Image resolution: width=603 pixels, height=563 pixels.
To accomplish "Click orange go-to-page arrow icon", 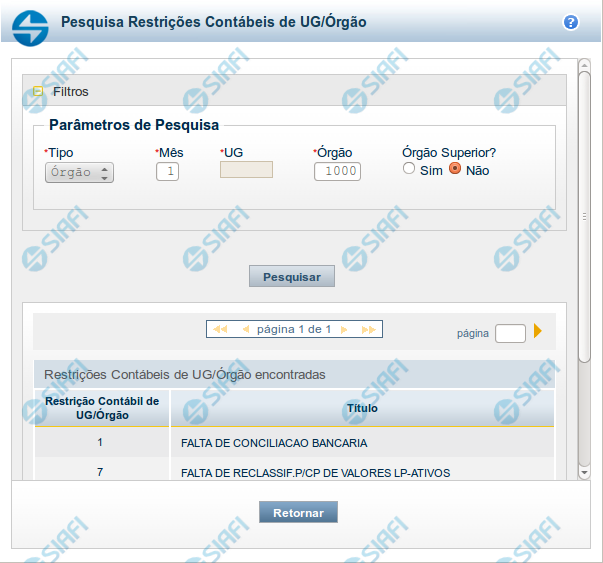I will [x=538, y=331].
